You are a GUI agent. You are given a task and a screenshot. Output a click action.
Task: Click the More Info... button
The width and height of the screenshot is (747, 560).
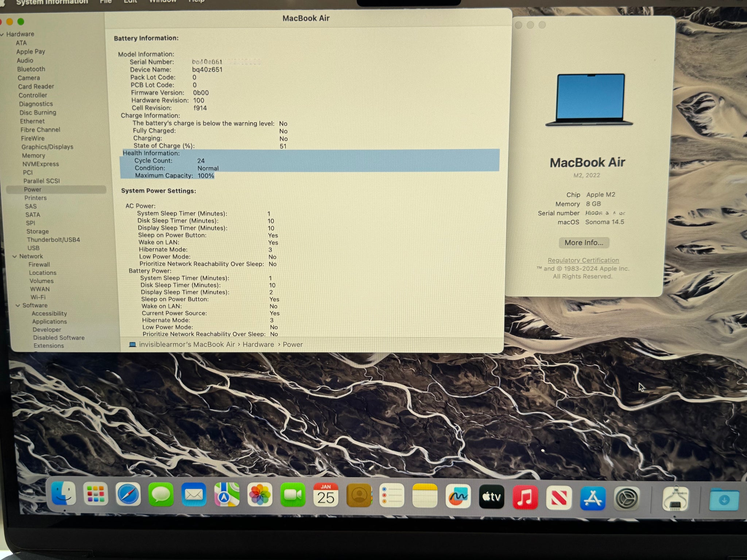coord(584,243)
